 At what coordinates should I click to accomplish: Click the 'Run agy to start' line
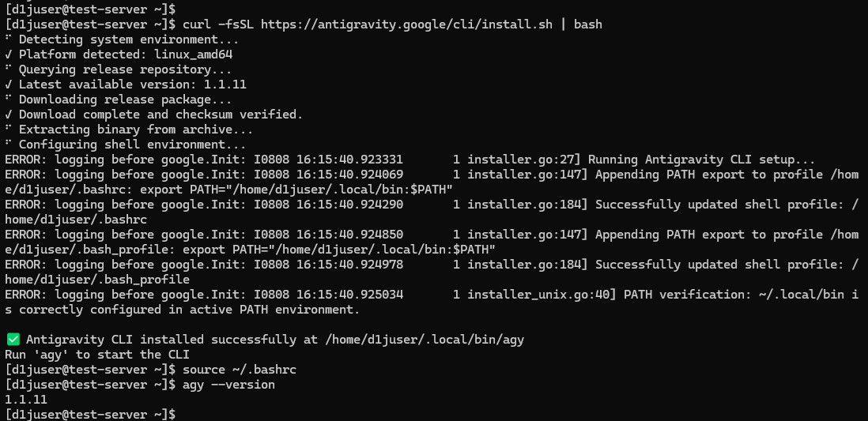point(97,354)
